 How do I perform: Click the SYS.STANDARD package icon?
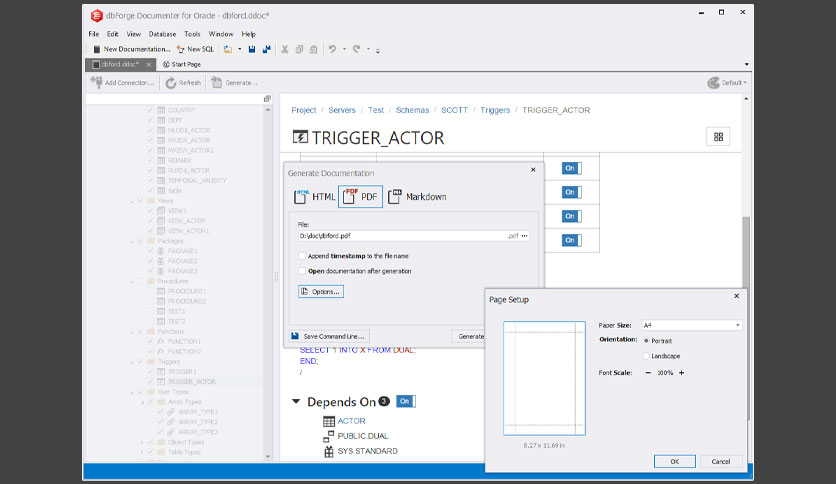point(328,451)
